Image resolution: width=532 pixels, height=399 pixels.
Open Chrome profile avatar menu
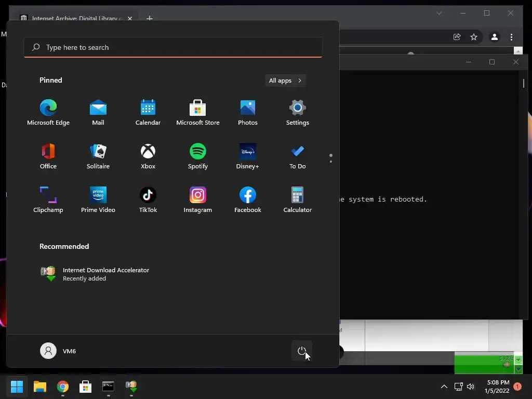(495, 37)
